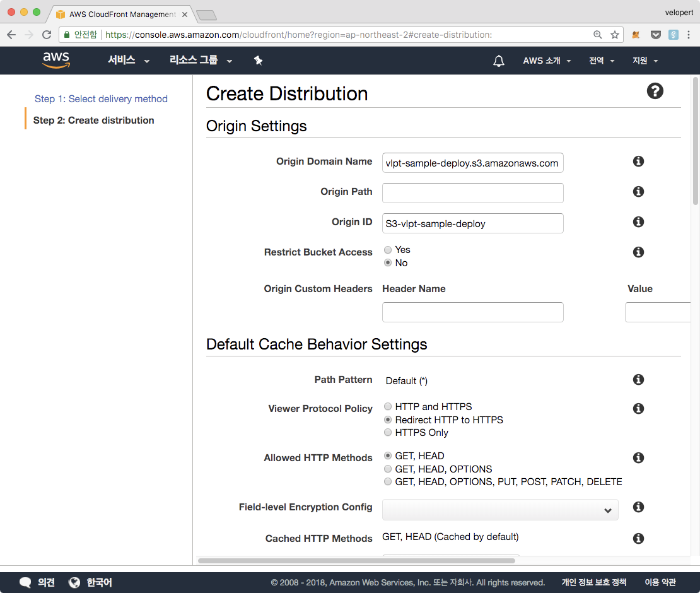This screenshot has width=700, height=593.
Task: Open a new browser tab
Action: [206, 15]
